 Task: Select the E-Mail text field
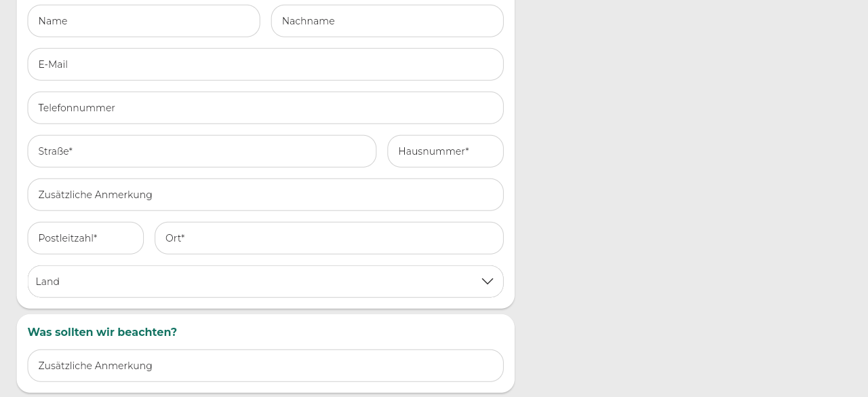(265, 64)
